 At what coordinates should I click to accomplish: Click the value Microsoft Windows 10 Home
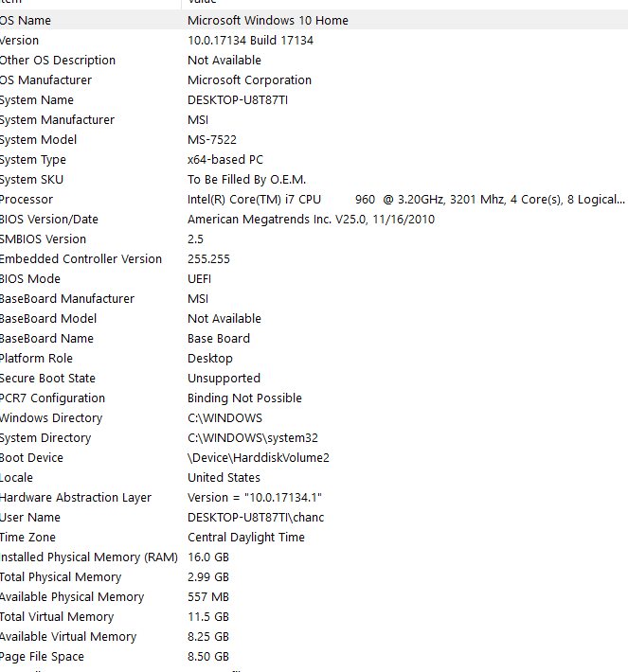click(x=268, y=21)
